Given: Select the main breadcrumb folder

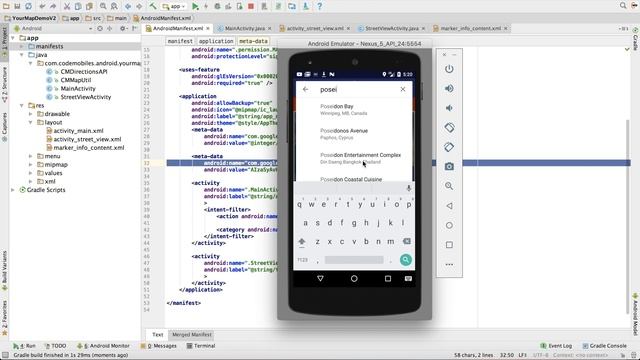Looking at the screenshot, I should [117, 18].
